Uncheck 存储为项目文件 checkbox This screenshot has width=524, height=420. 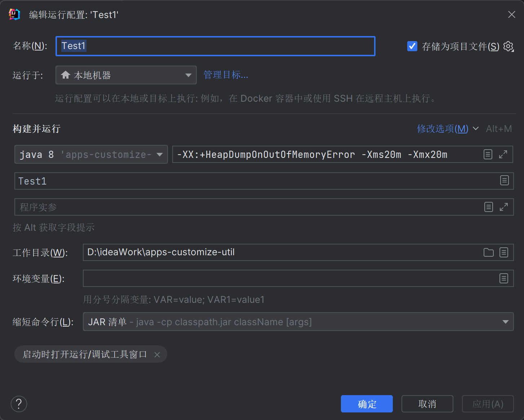point(412,46)
